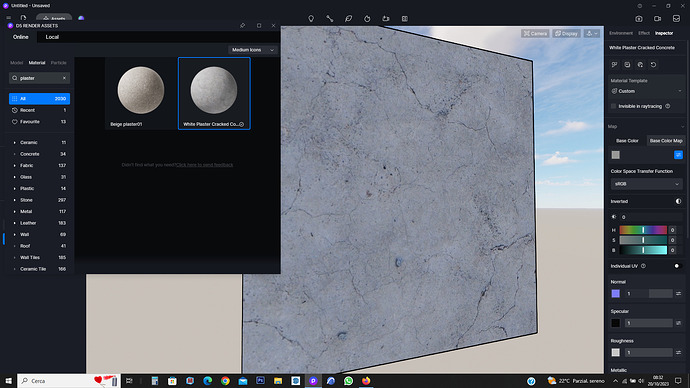Screen dimensions: 690x388
Task: Click the fire effect icon in toolbar
Action: (x=367, y=18)
